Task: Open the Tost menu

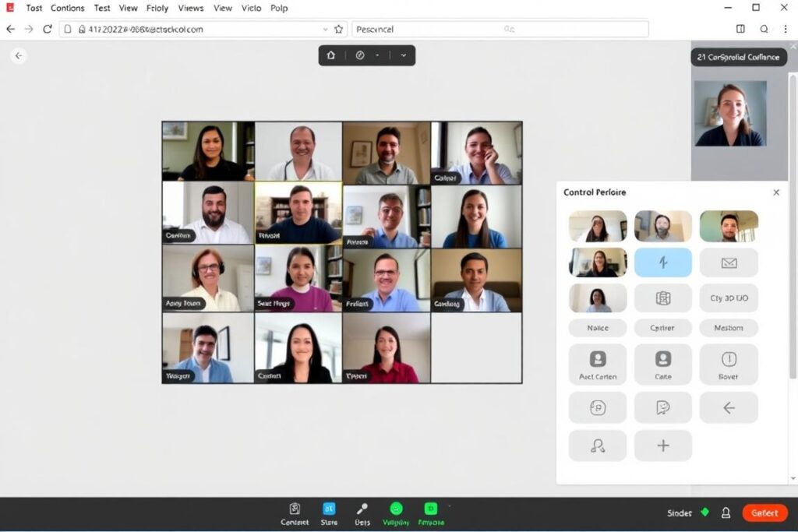Action: pos(34,8)
